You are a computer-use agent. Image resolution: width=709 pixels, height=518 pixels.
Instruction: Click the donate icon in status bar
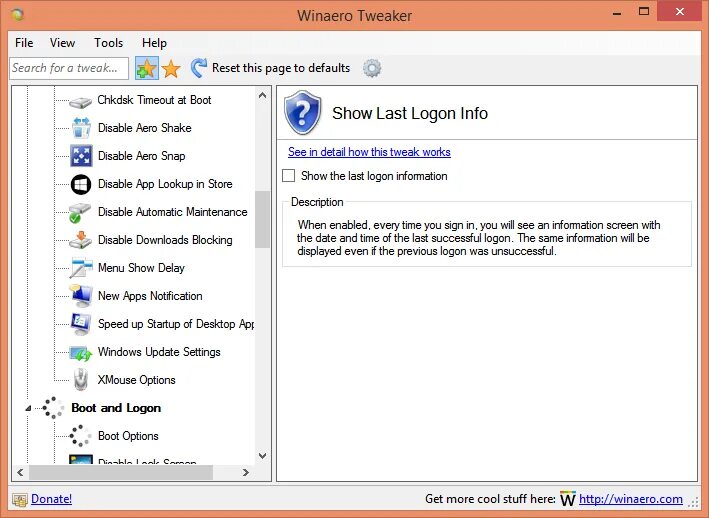(20, 499)
